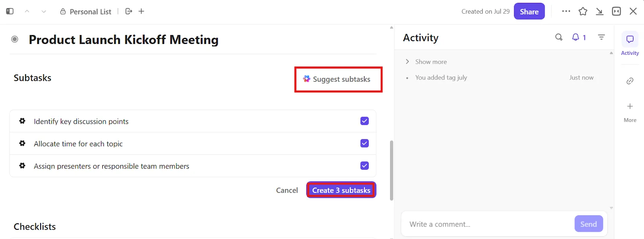This screenshot has height=239, width=644.
Task: Uncheck Allocate time for each topic
Action: coord(365,143)
